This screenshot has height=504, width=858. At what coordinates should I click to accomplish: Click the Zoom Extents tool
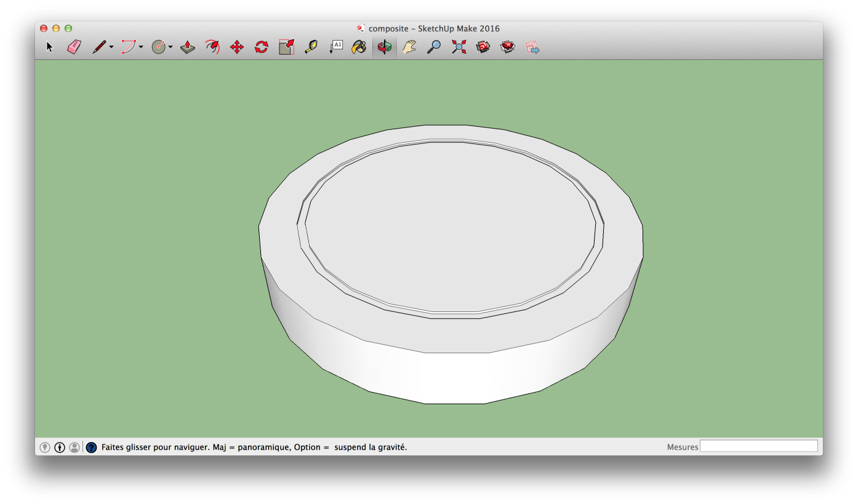tap(459, 47)
